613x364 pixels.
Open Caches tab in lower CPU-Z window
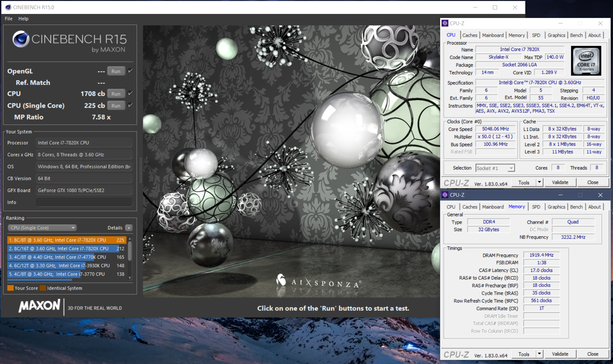click(x=470, y=207)
